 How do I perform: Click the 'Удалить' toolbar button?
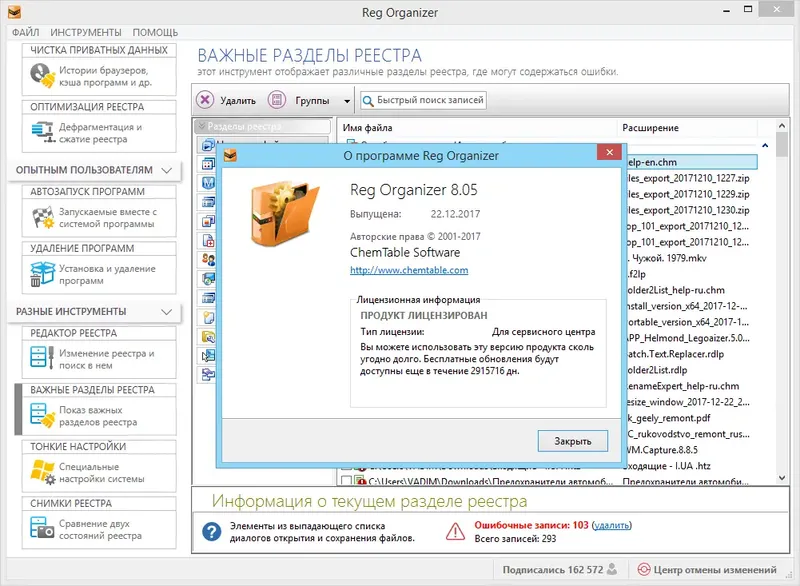pos(227,100)
